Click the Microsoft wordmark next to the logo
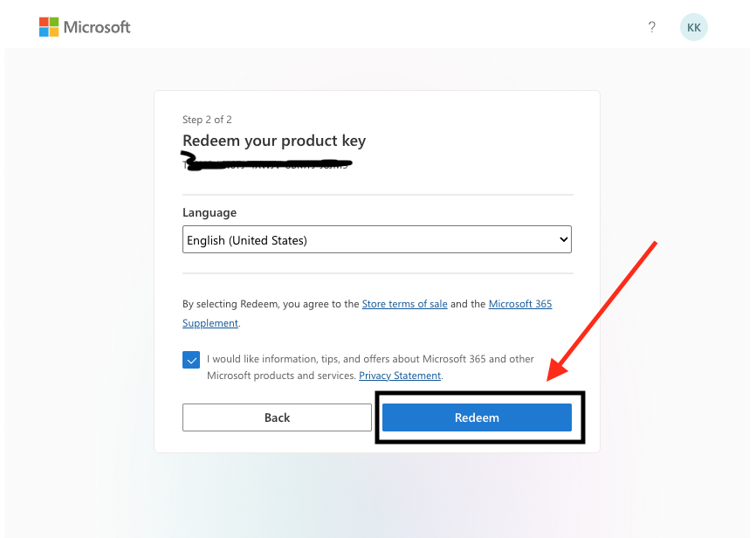756x538 pixels. tap(96, 26)
